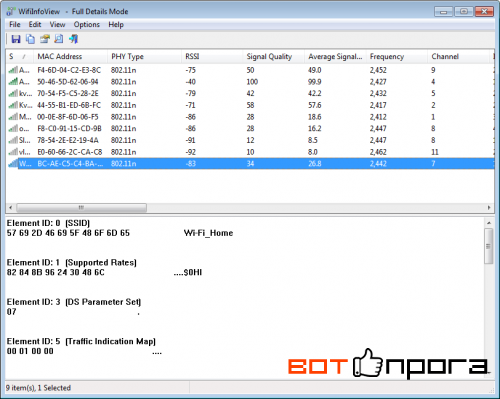Sort by the Frequency column header
The image size is (500, 399).
click(397, 56)
